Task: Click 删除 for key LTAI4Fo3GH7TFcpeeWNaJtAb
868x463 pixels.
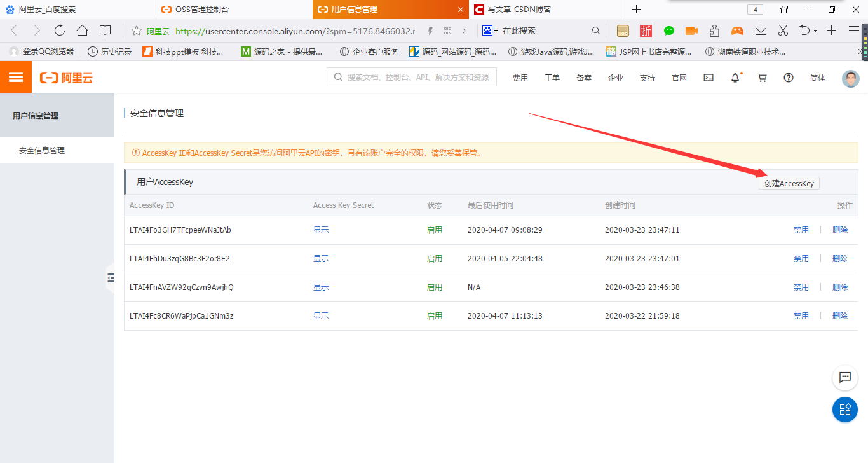Action: (x=840, y=230)
